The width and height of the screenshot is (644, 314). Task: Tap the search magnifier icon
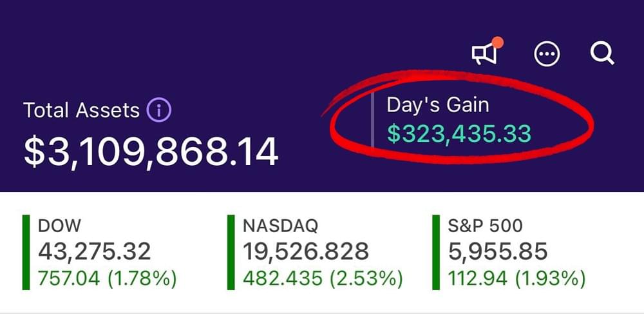(602, 54)
